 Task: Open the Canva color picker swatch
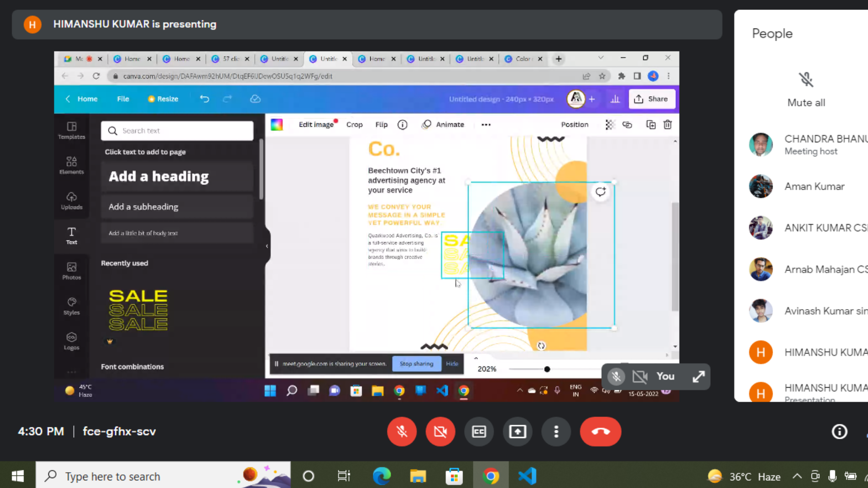pyautogui.click(x=277, y=125)
